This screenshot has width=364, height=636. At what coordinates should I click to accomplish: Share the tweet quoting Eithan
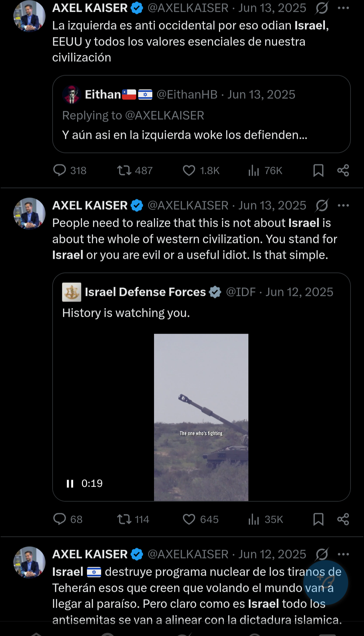pos(343,170)
